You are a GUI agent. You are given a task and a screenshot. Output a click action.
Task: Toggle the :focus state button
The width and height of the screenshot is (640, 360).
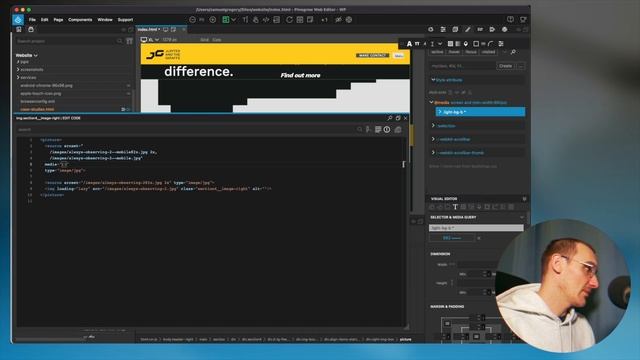point(471,52)
